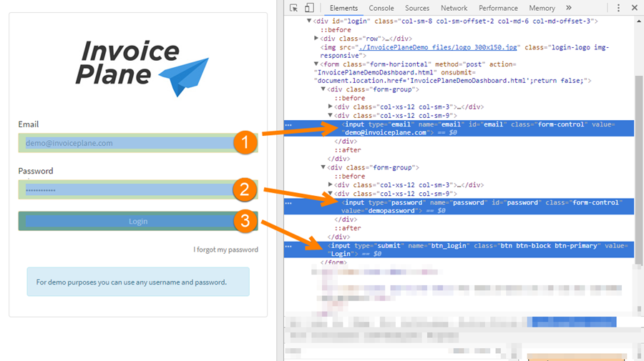This screenshot has height=361, width=644.
Task: Select the Memory tab
Action: [x=542, y=8]
